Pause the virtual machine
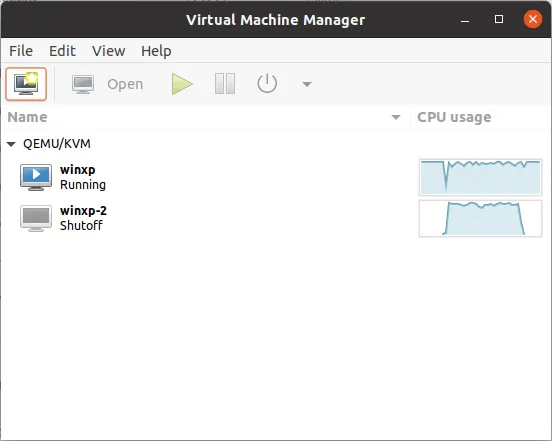Screen dimensions: 552x441 (x=225, y=84)
